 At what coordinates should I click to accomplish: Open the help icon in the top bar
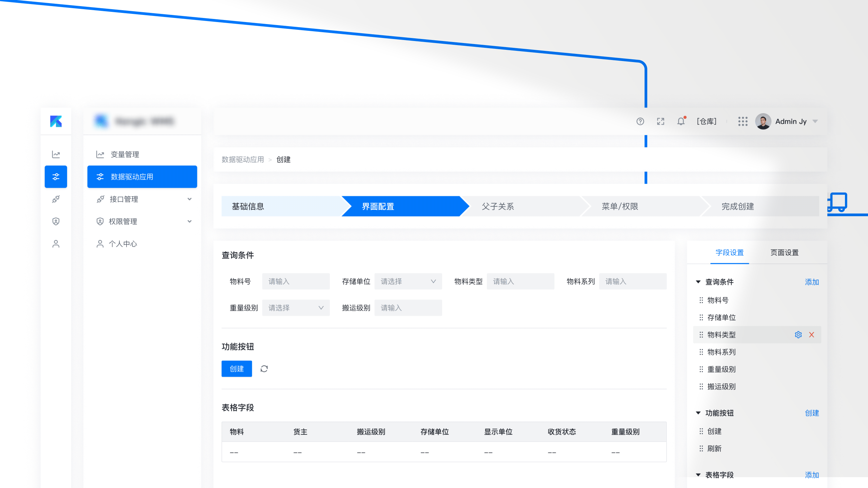coord(640,121)
